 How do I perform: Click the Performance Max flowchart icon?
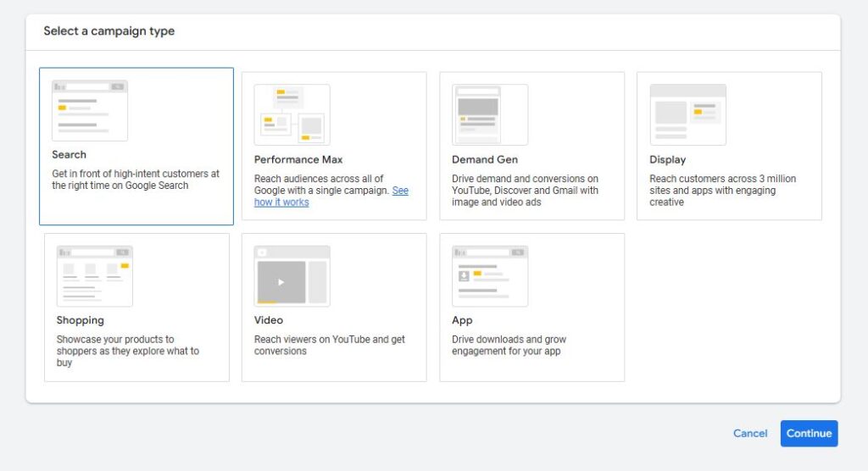click(292, 114)
